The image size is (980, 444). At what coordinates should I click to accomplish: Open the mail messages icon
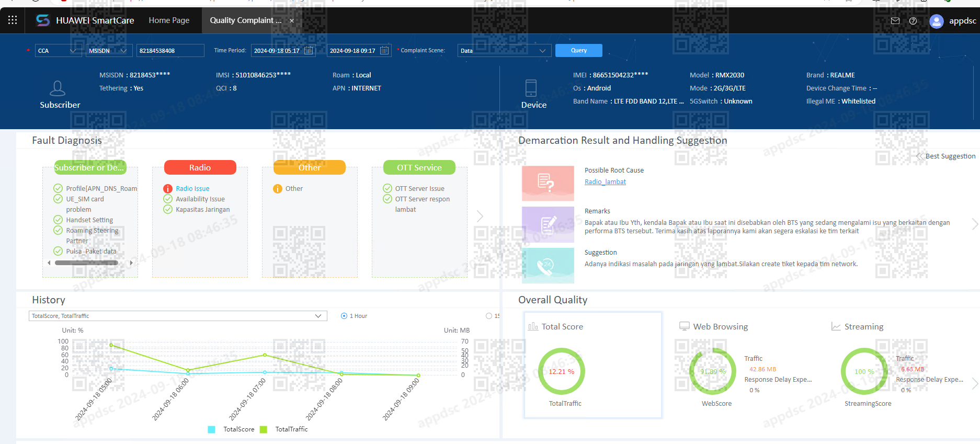pos(895,21)
